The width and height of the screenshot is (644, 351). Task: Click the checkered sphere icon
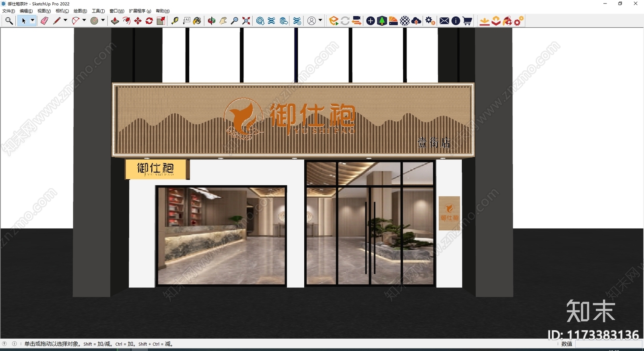405,21
